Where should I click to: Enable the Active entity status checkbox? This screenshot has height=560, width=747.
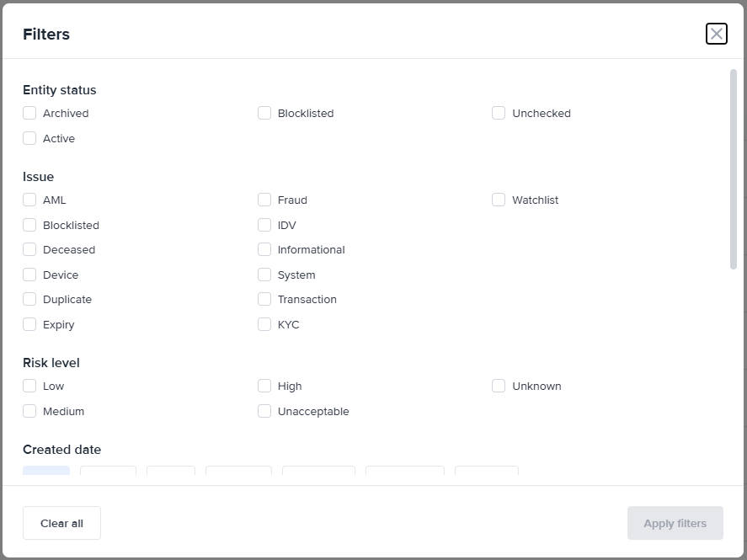tap(29, 138)
